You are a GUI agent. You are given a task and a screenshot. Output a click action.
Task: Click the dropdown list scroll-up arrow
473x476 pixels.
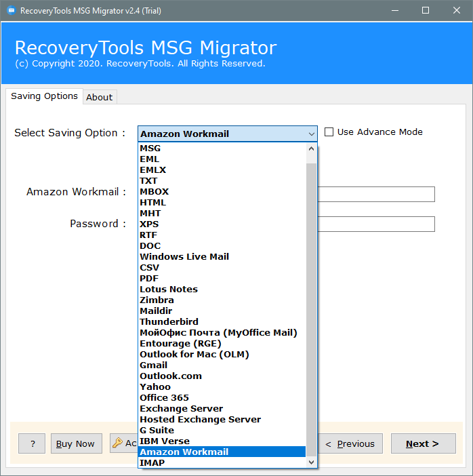[x=311, y=148]
